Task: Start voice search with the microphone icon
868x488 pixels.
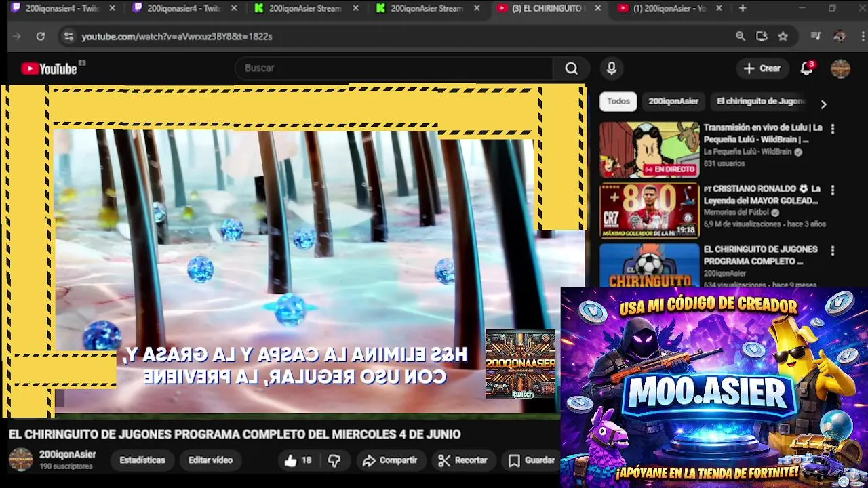Action: click(611, 68)
